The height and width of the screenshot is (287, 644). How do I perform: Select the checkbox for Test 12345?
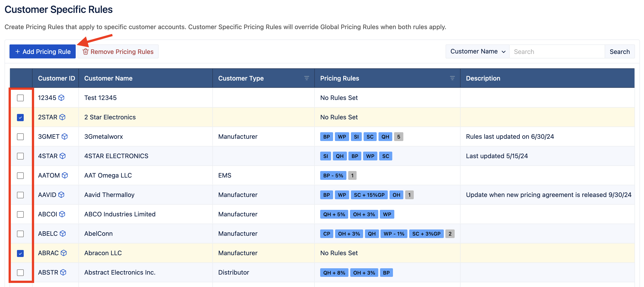pos(21,98)
